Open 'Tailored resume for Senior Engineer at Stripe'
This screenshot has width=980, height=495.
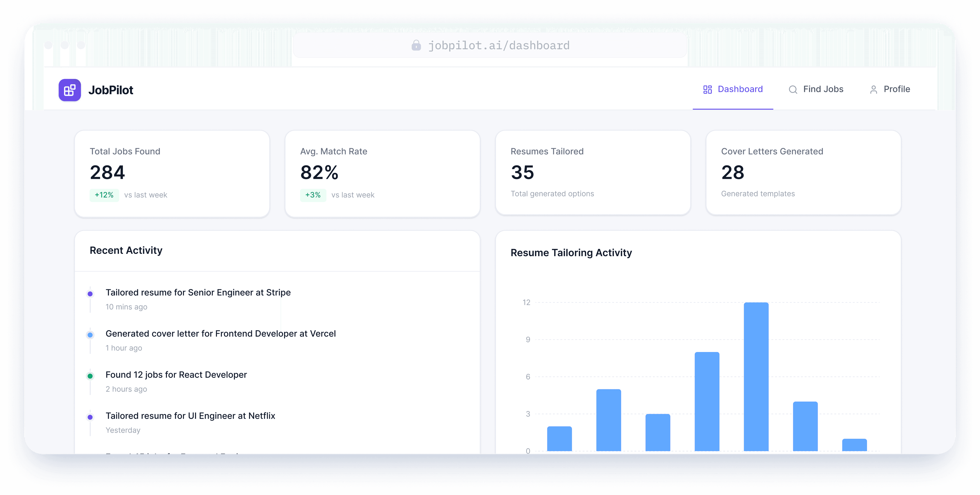[x=198, y=292]
